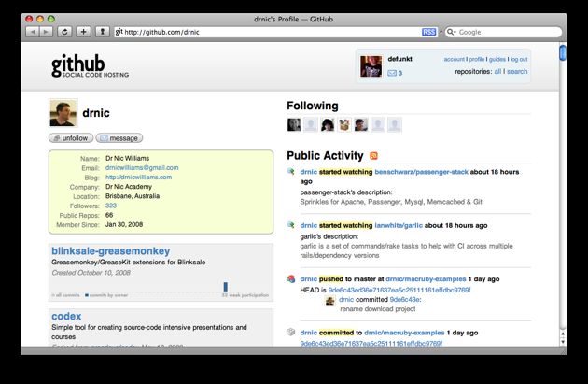Screen dimensions: 588x384
Task: Open the first Following avatar
Action: coord(294,124)
